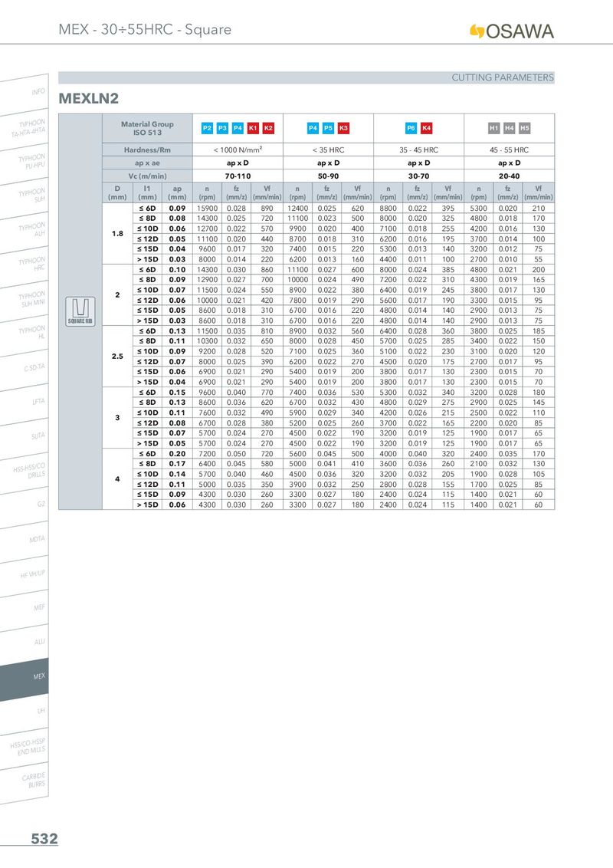Click the rpm value '15900'
613x868 pixels.
tap(207, 208)
